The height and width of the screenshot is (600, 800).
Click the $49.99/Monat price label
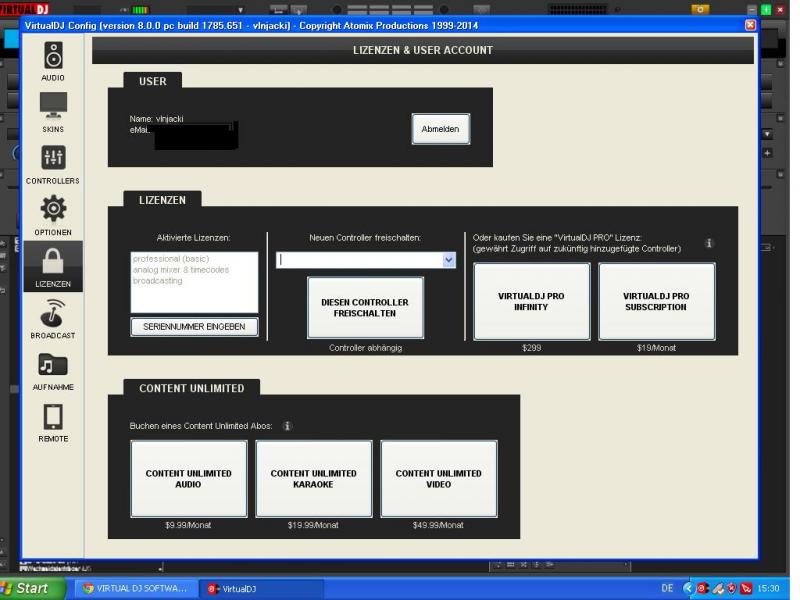tap(438, 525)
